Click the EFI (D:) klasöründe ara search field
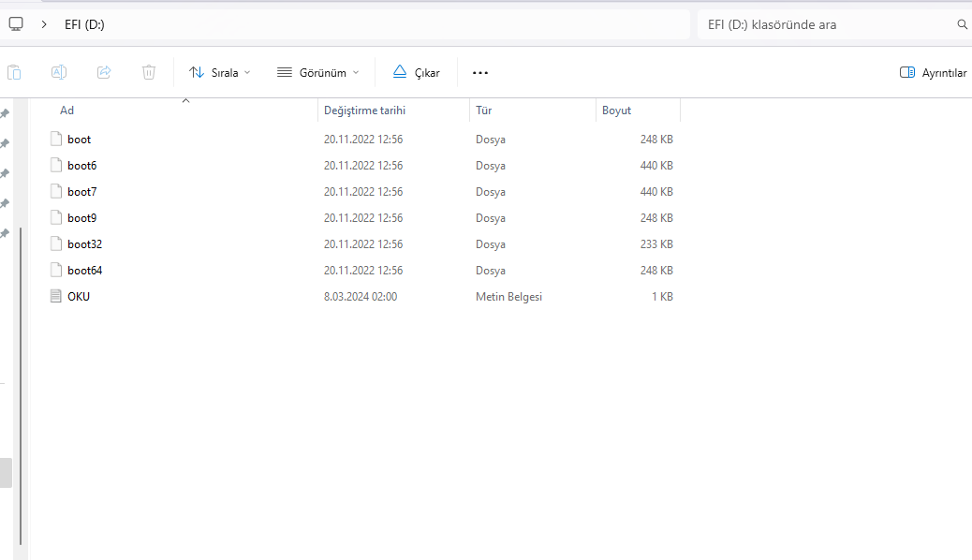Viewport: 972px width, 560px height. pyautogui.click(x=824, y=24)
